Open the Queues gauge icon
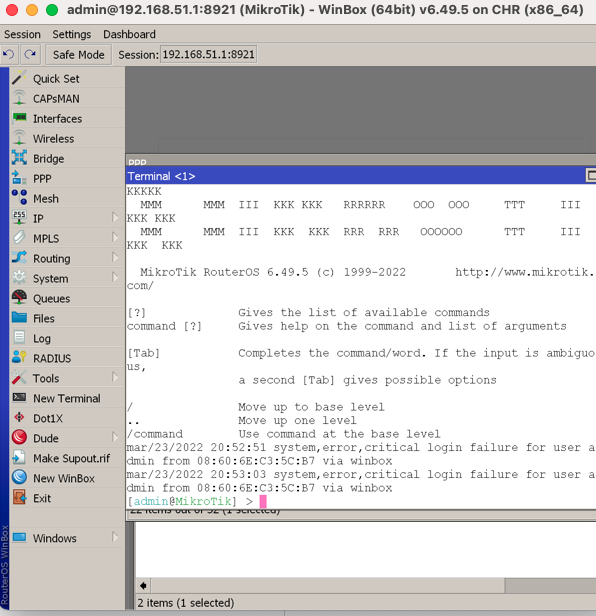Screen dimensions: 596x616 point(19,298)
